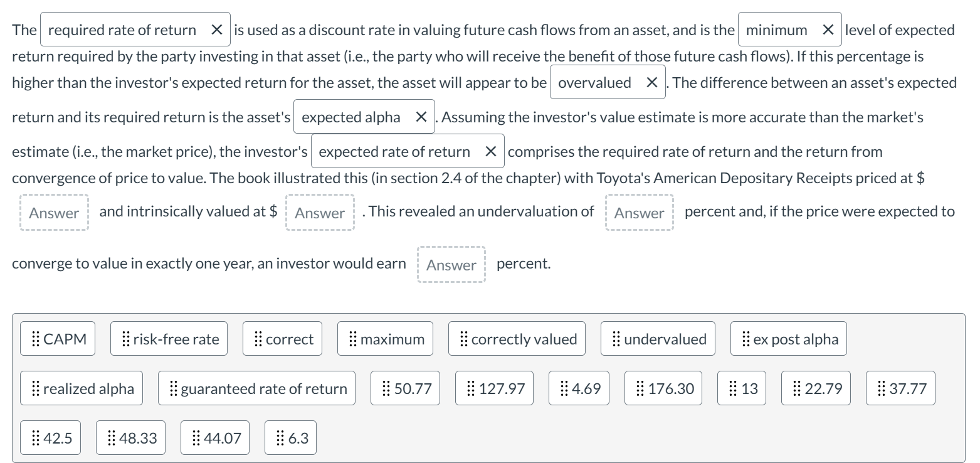Remove the "required rate of return" answer
The height and width of the screenshot is (463, 980).
(218, 29)
